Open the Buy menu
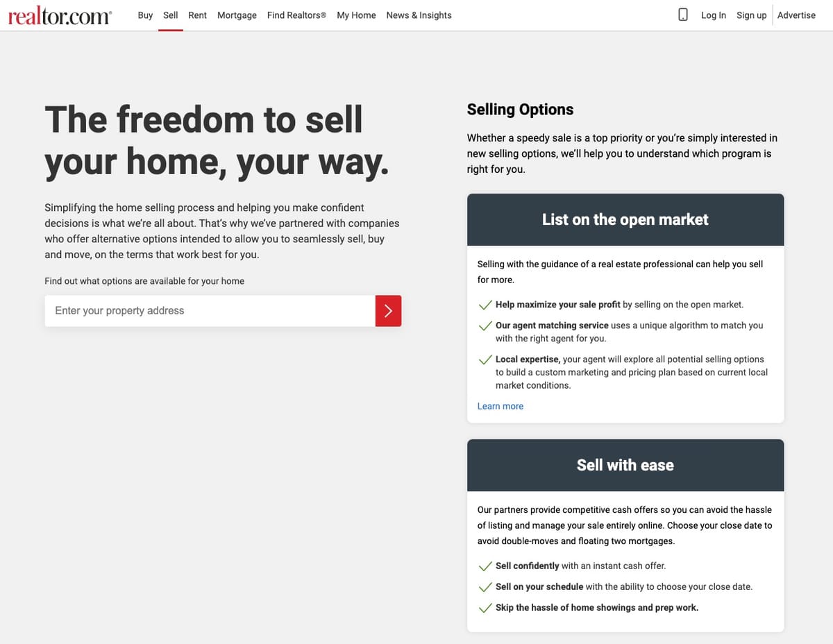The image size is (833, 644). (x=145, y=15)
